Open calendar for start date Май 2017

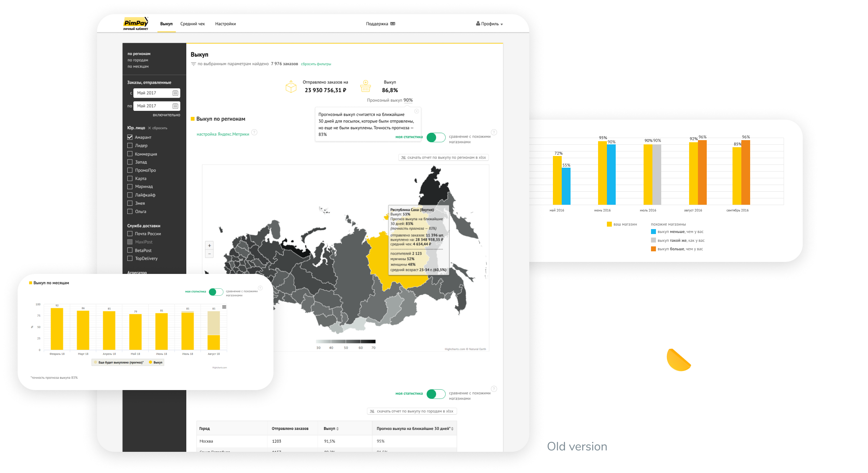pyautogui.click(x=175, y=93)
